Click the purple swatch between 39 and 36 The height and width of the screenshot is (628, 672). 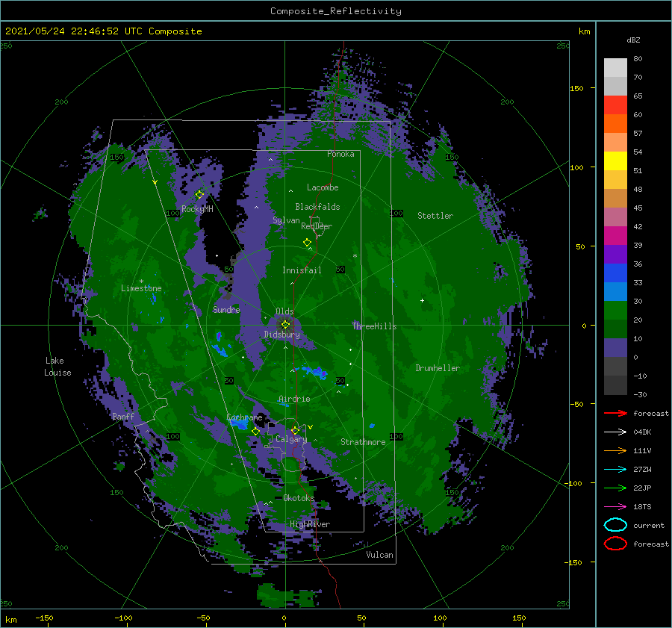615,254
